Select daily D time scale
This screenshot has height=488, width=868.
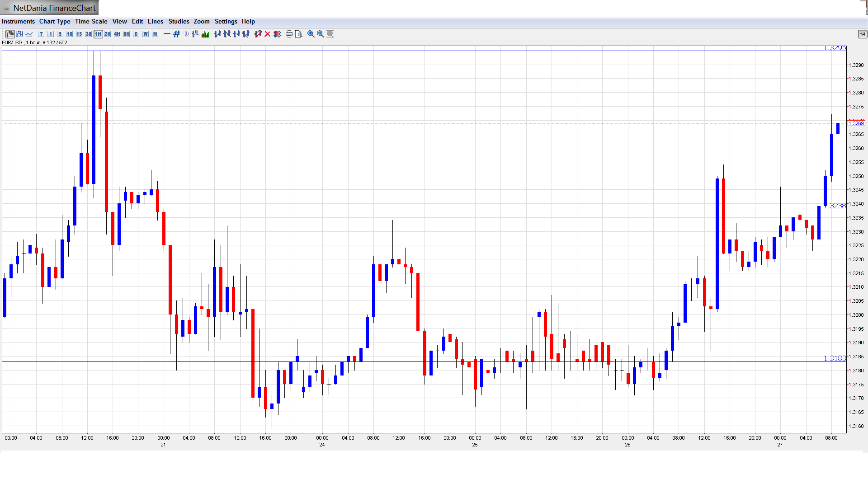pyautogui.click(x=136, y=34)
